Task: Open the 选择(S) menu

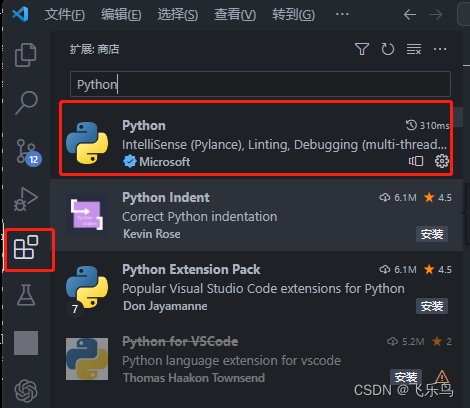Action: pyautogui.click(x=178, y=15)
